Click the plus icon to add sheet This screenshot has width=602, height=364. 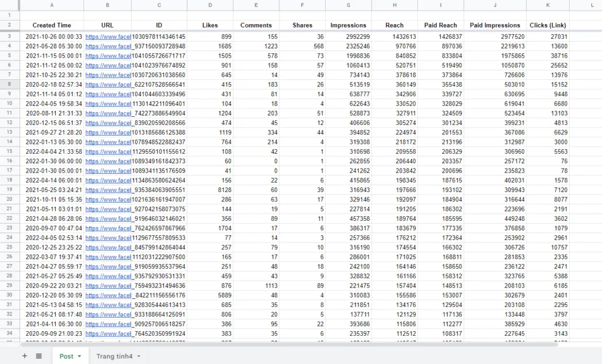coord(24,356)
